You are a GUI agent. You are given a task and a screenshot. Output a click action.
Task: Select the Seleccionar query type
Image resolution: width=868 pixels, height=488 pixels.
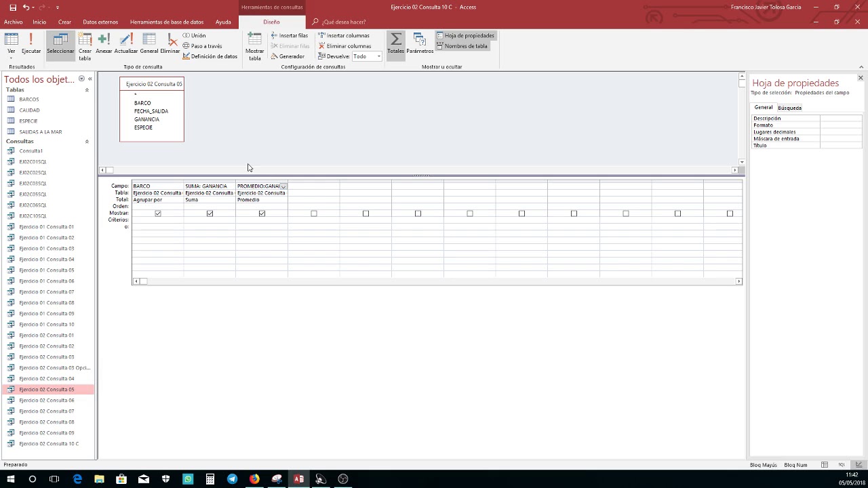point(60,45)
